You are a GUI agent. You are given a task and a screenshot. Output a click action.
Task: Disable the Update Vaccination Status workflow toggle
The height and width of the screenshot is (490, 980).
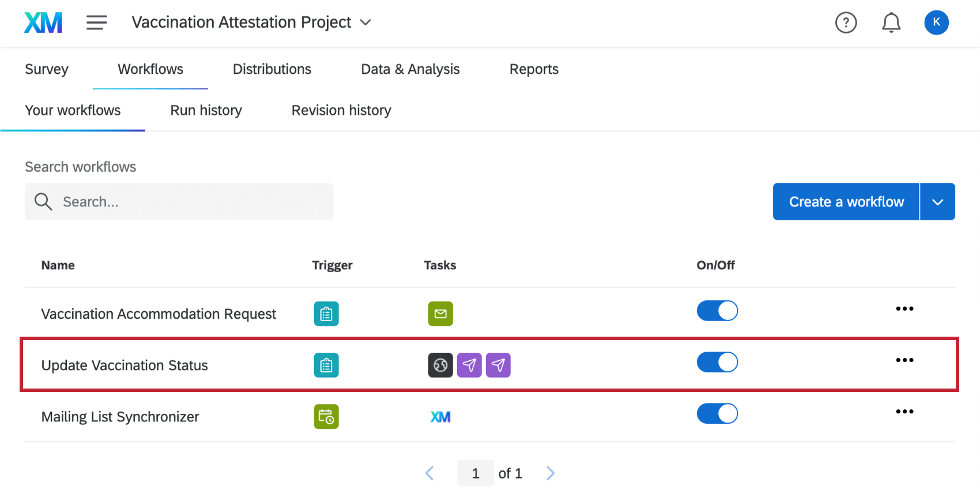click(717, 362)
